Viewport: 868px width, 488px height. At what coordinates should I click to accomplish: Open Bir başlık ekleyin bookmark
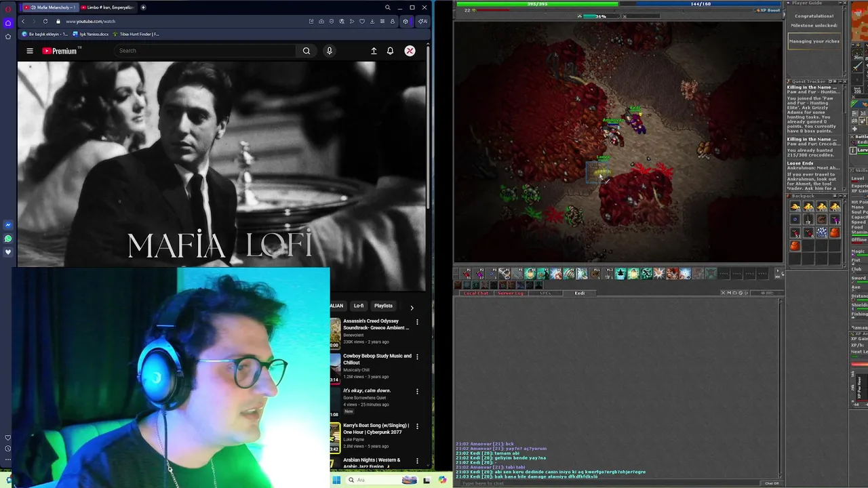click(45, 34)
